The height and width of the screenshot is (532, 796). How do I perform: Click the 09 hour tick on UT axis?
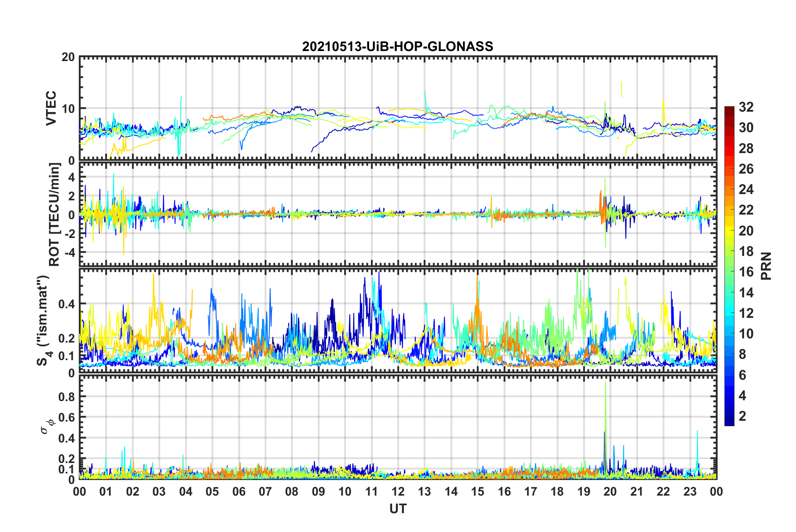pos(318,491)
